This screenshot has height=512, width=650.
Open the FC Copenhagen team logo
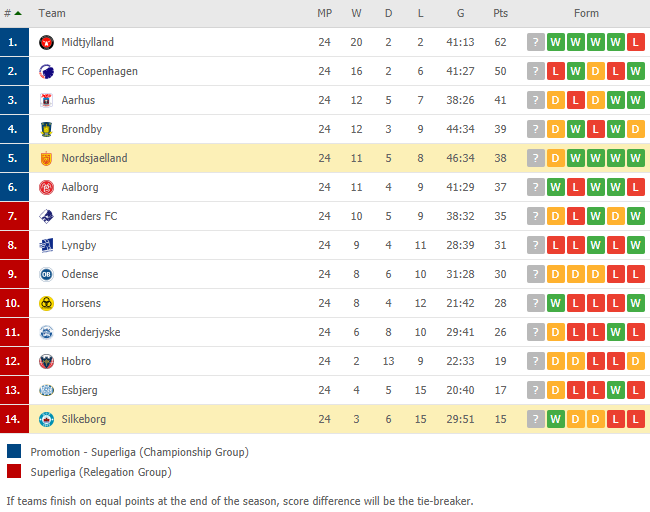(x=46, y=71)
